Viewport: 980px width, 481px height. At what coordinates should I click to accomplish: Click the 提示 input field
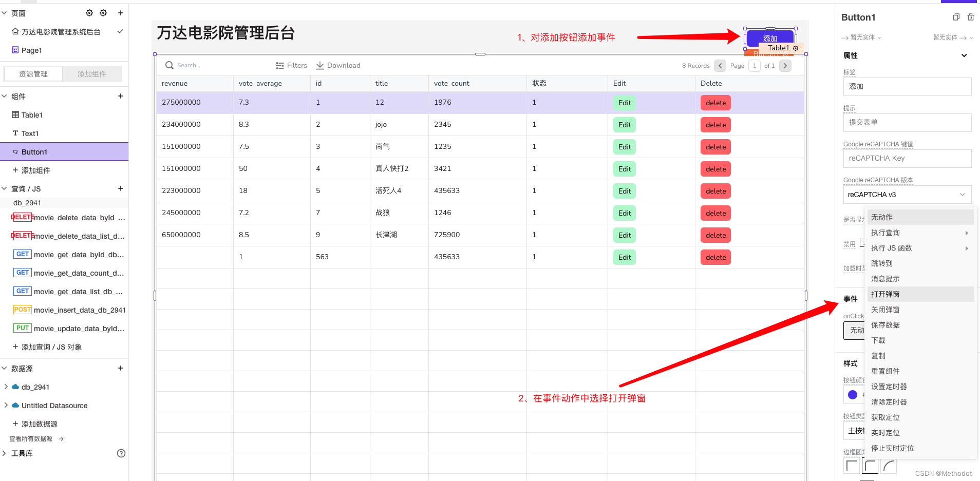[907, 123]
